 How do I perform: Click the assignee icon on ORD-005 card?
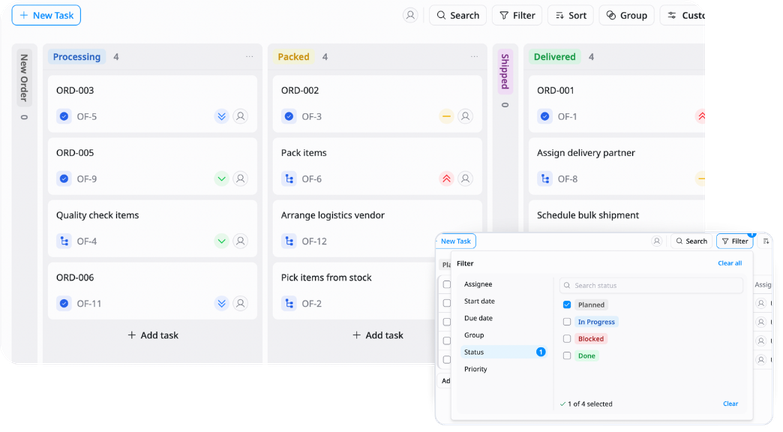[240, 179]
